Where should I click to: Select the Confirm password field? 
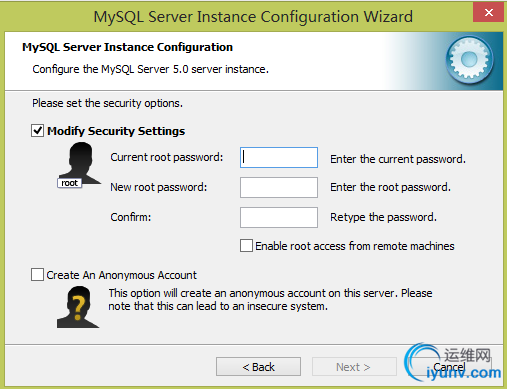pos(279,217)
